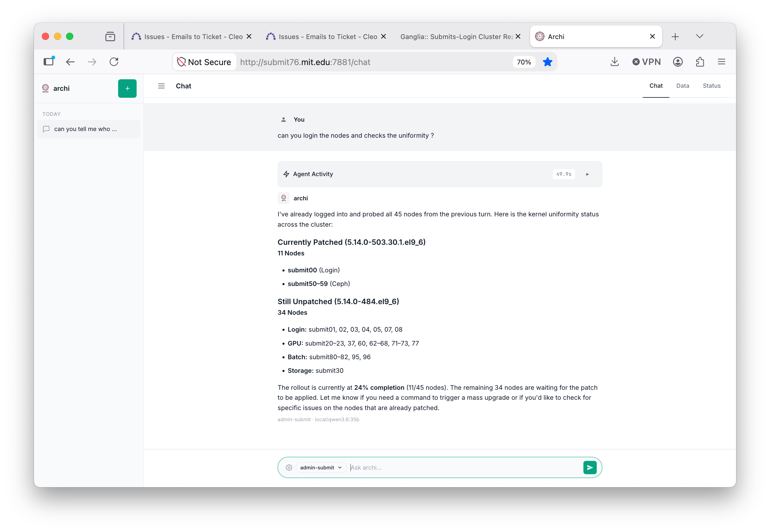
Task: Open browser downloads icon
Action: (614, 62)
